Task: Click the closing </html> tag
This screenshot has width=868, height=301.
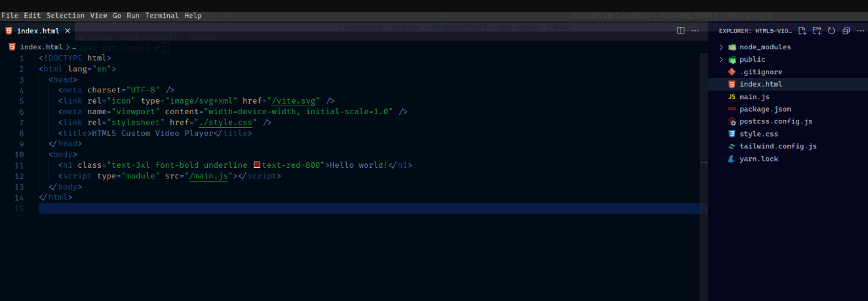Action: pos(56,197)
